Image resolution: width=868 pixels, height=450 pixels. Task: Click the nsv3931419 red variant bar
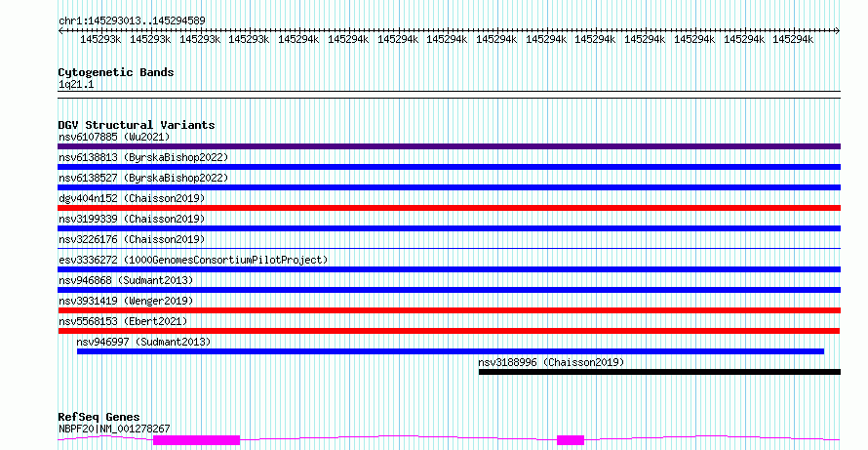(x=449, y=310)
